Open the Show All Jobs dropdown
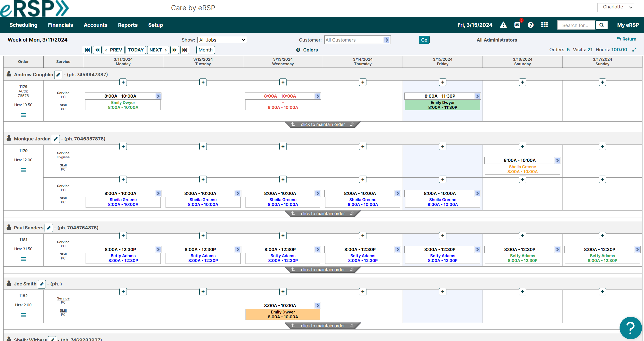 [x=222, y=40]
